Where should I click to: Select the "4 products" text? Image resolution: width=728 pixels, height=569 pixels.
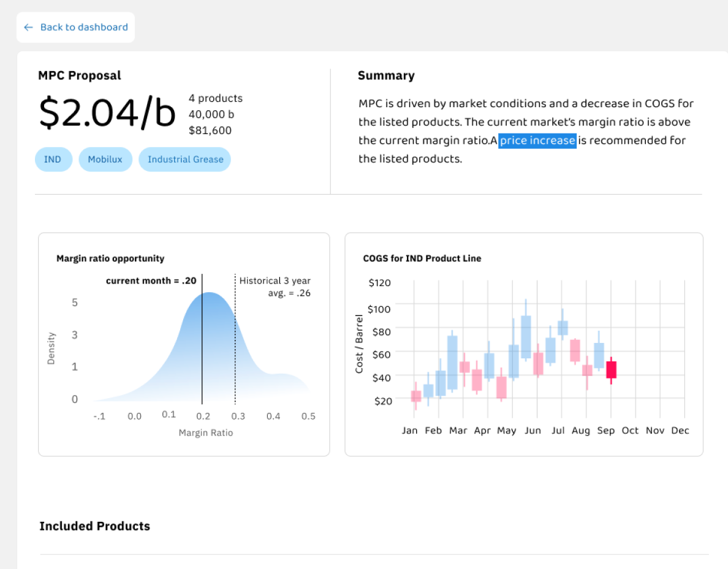coord(216,99)
